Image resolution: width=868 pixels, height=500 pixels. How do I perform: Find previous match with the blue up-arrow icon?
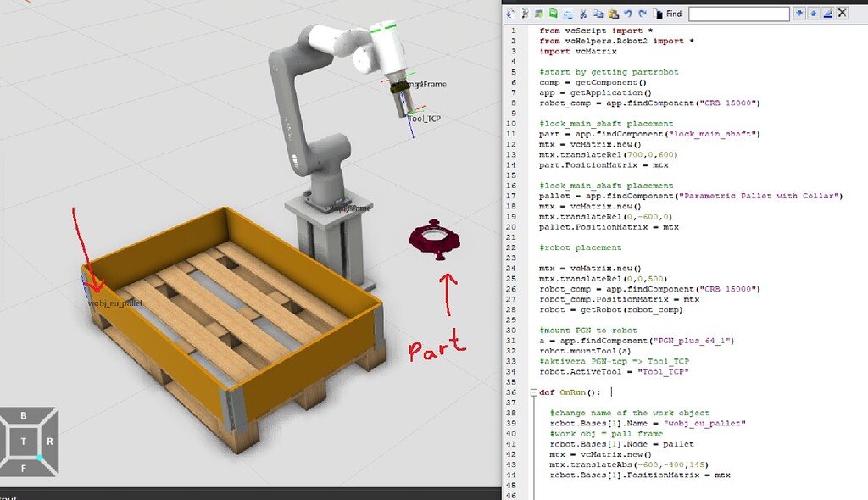click(x=814, y=14)
